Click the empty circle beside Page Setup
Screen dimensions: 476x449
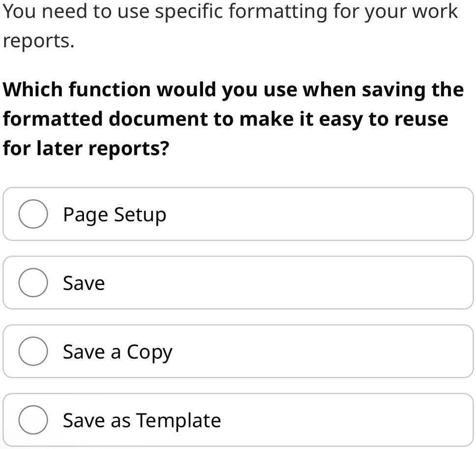point(33,214)
